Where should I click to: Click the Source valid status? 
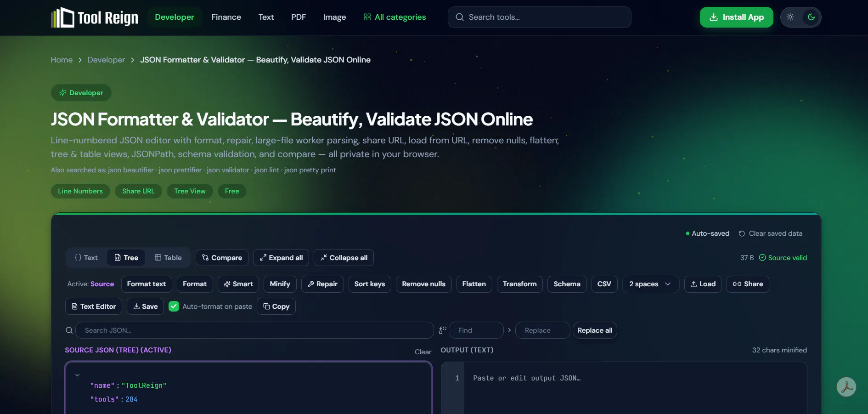click(x=783, y=258)
